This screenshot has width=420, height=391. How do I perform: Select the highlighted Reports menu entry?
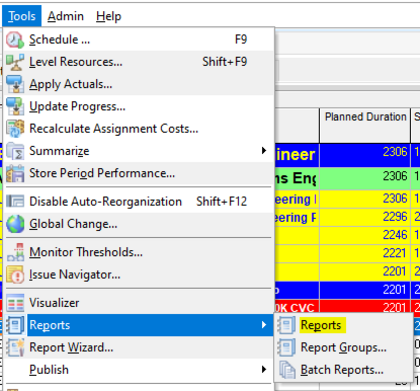click(x=138, y=325)
